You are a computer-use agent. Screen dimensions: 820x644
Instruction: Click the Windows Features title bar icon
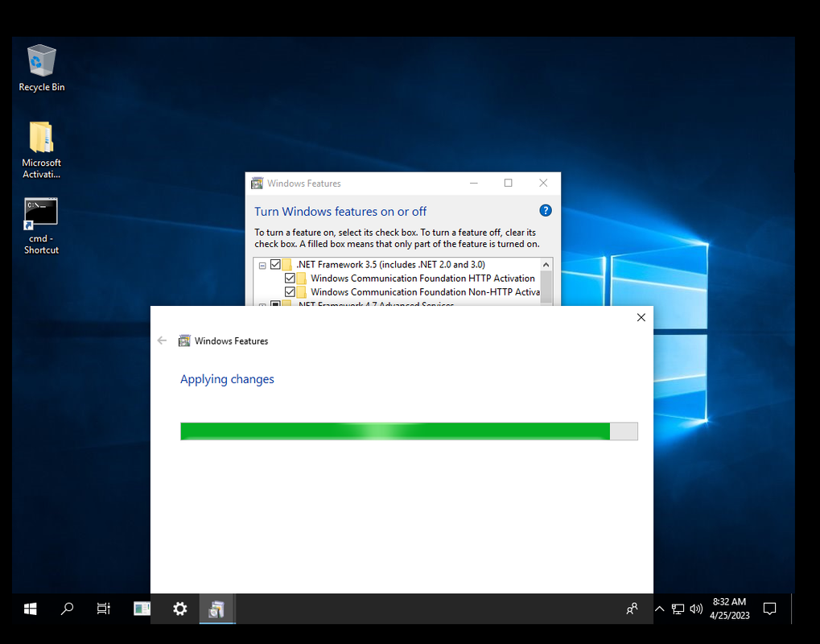click(x=257, y=183)
